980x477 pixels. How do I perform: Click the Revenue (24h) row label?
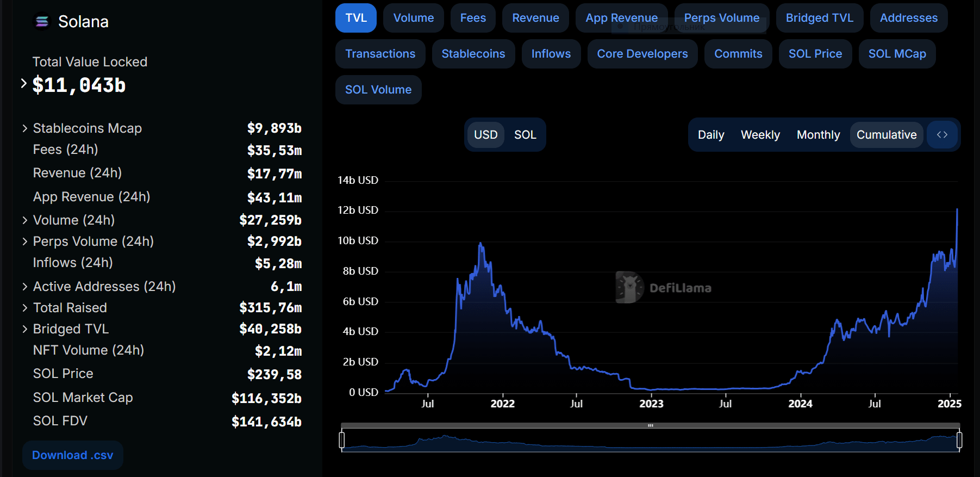pyautogui.click(x=77, y=173)
